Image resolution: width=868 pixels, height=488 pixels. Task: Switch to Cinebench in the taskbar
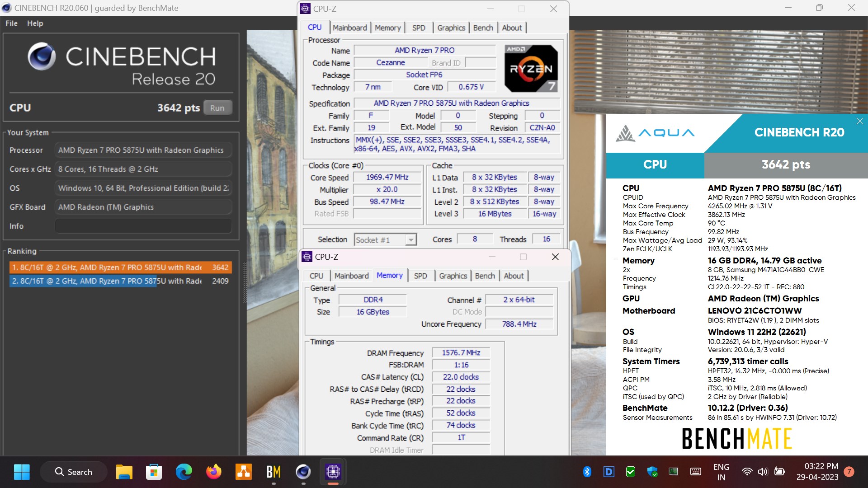click(303, 472)
